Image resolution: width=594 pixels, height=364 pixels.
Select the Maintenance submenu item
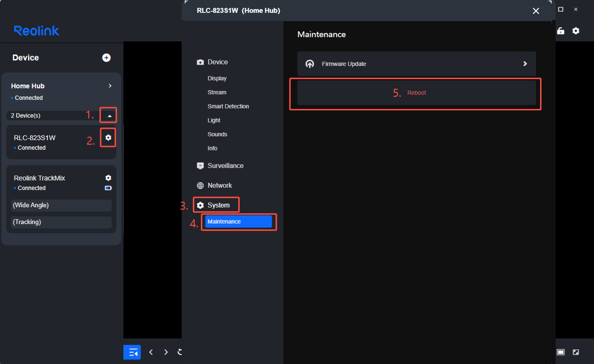238,222
